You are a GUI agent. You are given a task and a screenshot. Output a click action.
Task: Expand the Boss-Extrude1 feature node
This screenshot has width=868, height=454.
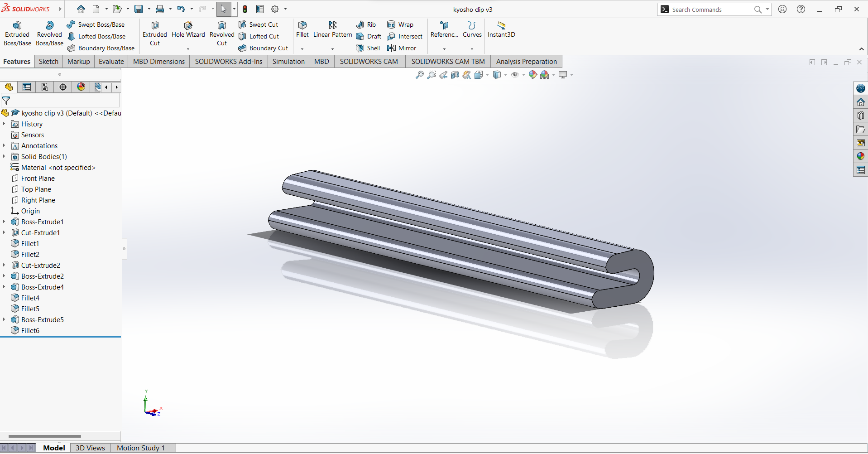pos(4,222)
